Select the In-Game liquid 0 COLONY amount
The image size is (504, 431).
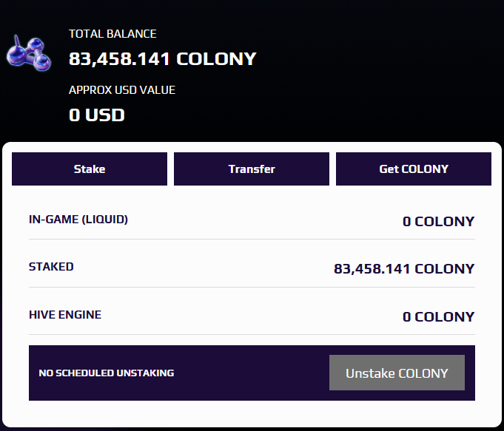click(438, 221)
